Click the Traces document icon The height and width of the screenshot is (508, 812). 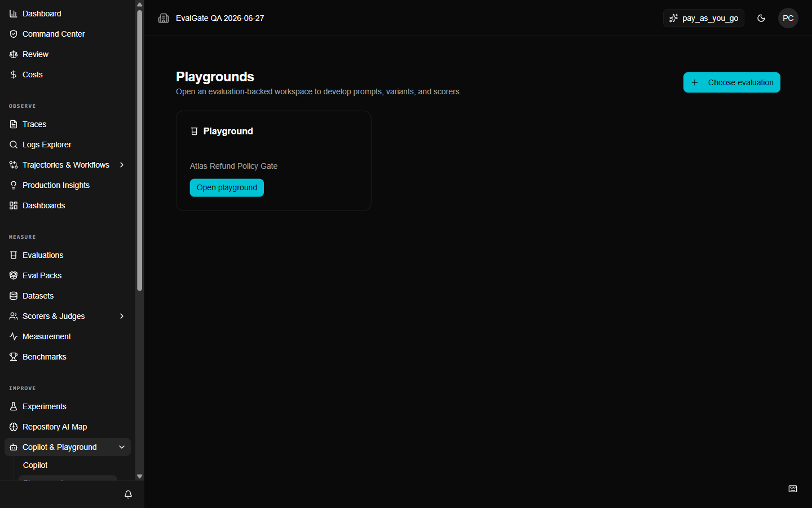pos(14,124)
